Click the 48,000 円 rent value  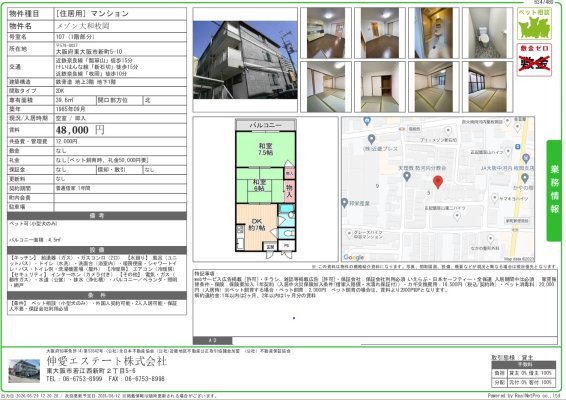pyautogui.click(x=80, y=130)
